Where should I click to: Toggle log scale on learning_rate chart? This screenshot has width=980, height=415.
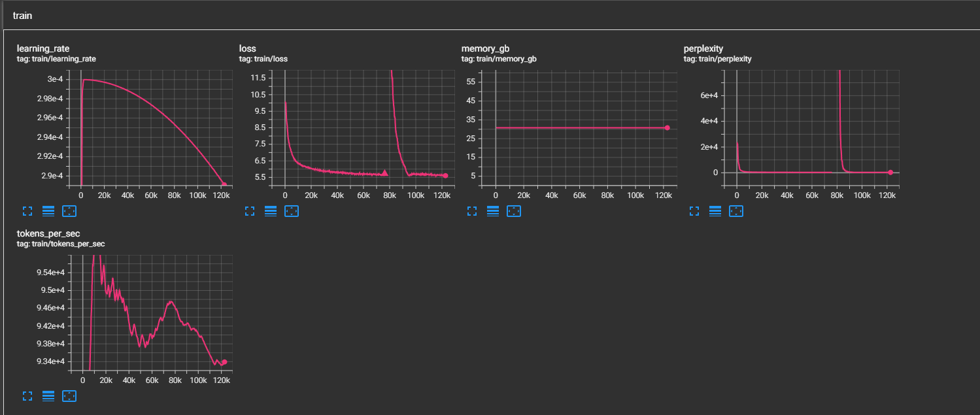pos(48,211)
